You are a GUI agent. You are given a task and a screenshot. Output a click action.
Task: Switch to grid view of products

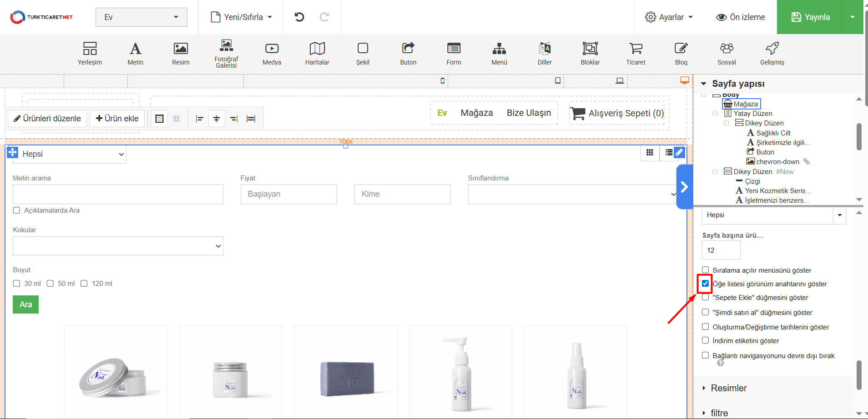[x=650, y=153]
